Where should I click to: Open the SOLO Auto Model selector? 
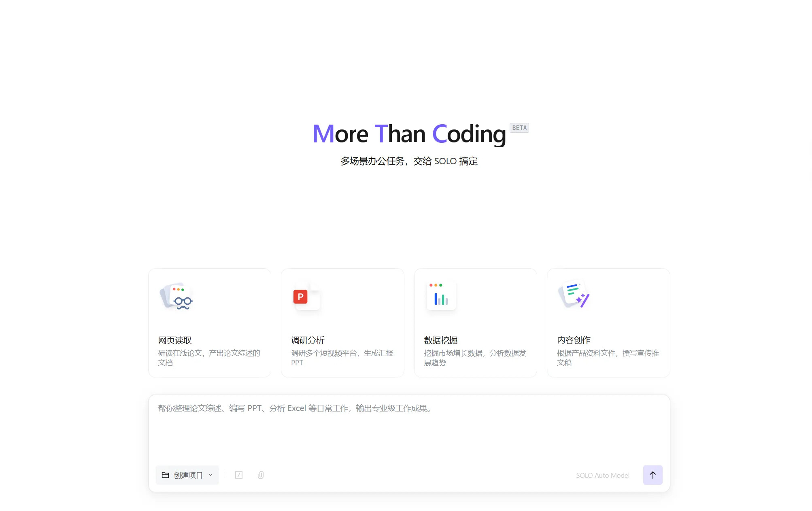click(x=602, y=475)
